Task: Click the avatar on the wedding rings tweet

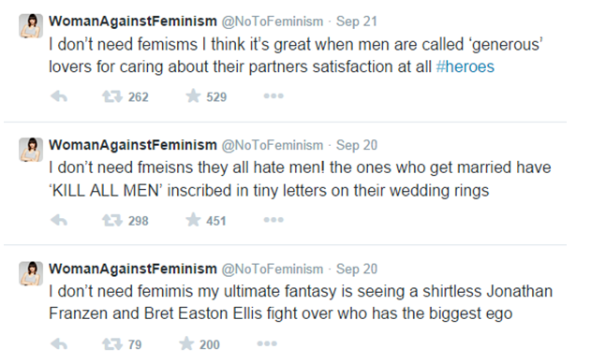Action: point(31,150)
